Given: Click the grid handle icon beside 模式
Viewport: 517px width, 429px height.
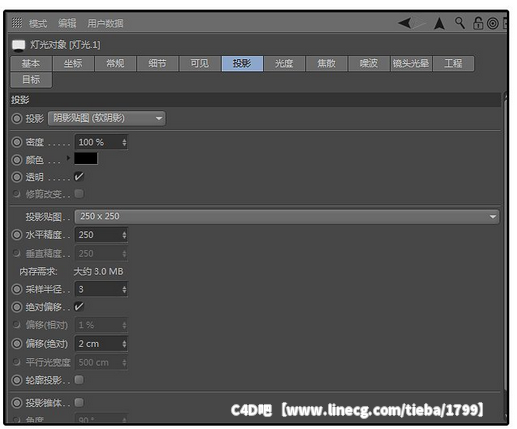Looking at the screenshot, I should click(17, 23).
